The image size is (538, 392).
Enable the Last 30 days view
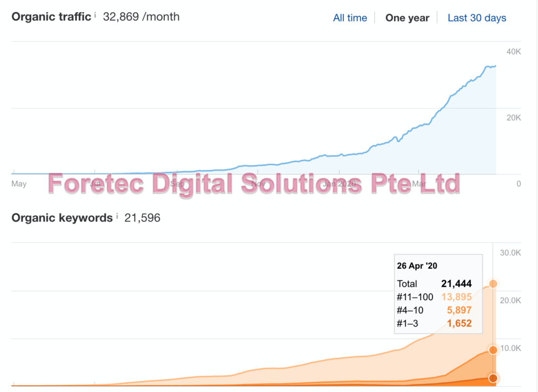pyautogui.click(x=477, y=17)
